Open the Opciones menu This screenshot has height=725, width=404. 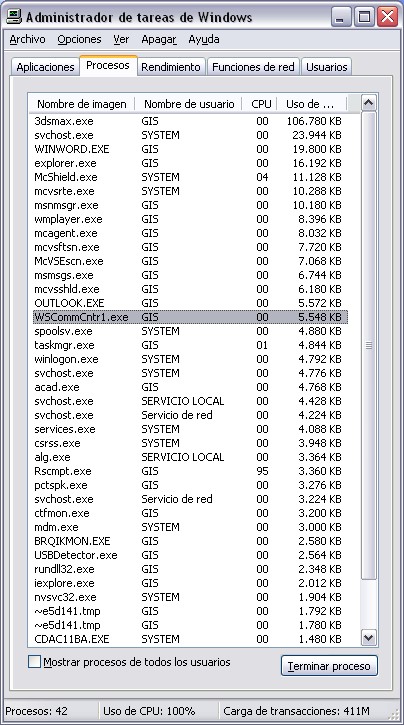pos(79,40)
